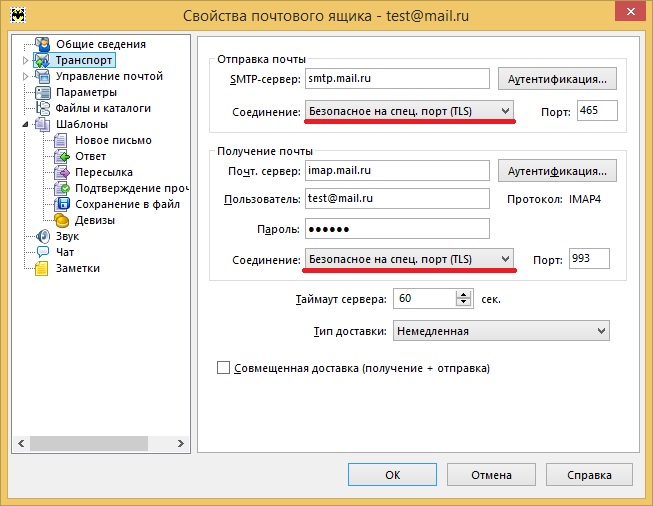This screenshot has width=653, height=506.
Task: Select Чат in tree
Action: [65, 252]
